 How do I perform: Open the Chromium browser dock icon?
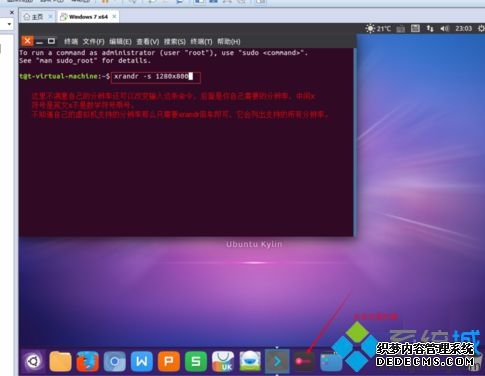coord(114,361)
